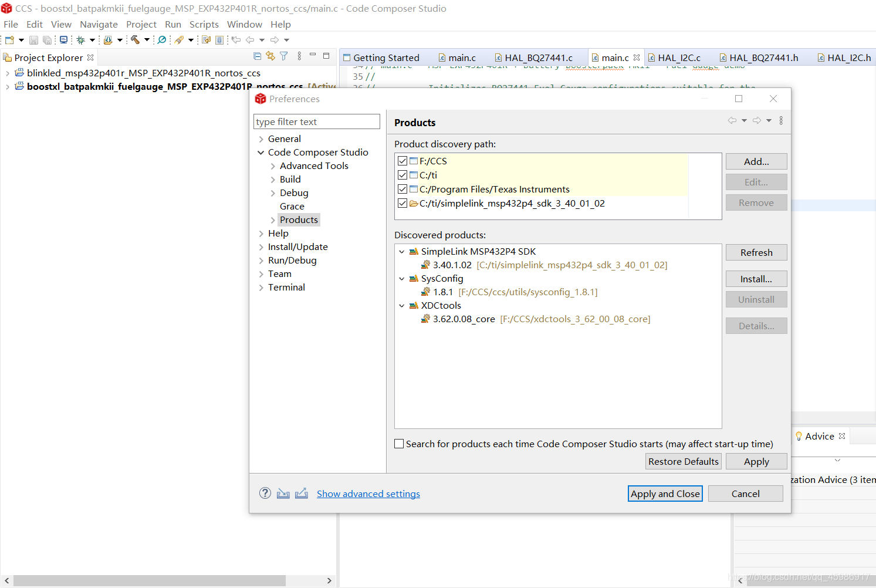Click the Cancel button in Preferences
876x588 pixels.
click(x=745, y=494)
